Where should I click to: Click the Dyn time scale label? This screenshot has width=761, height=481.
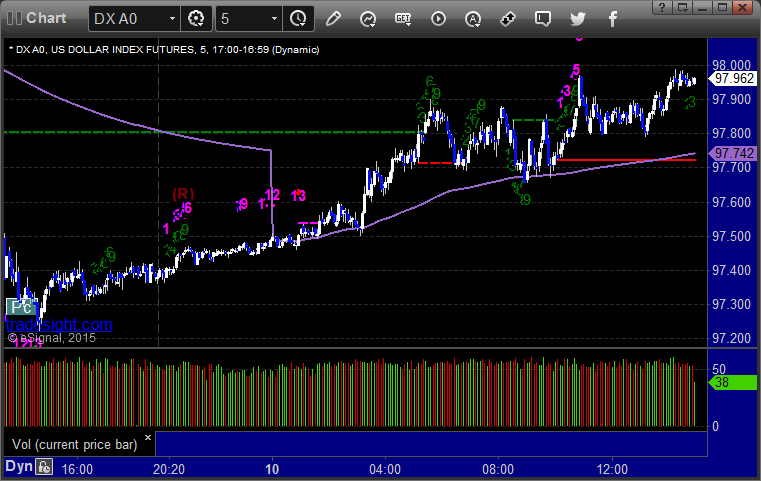[x=19, y=466]
